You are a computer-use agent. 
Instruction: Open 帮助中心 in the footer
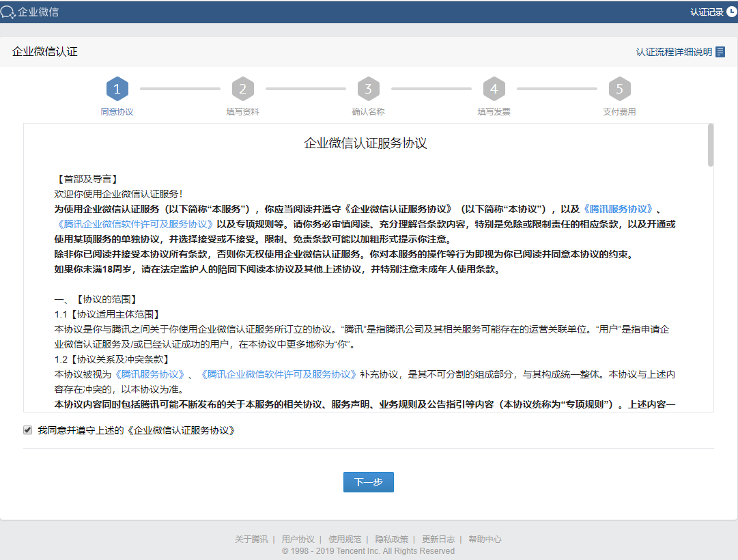[x=484, y=539]
